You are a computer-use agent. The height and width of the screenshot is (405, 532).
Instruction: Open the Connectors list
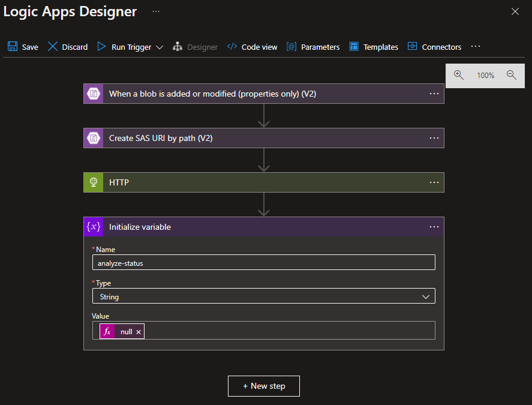(434, 47)
